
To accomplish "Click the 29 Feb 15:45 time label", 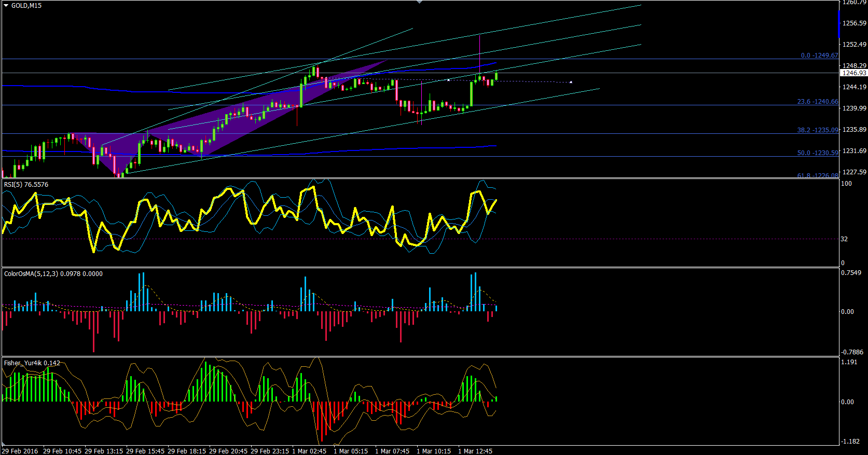I will tap(145, 451).
